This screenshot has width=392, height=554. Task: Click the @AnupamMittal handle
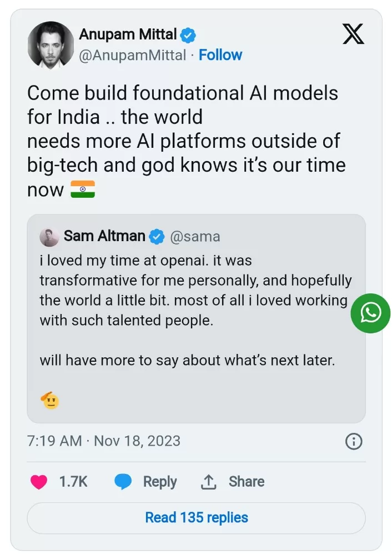tap(133, 55)
